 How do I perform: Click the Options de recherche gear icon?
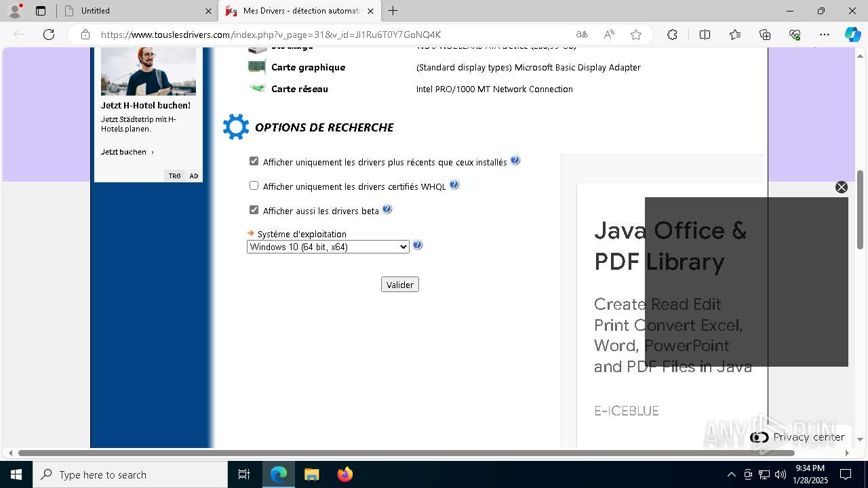236,127
